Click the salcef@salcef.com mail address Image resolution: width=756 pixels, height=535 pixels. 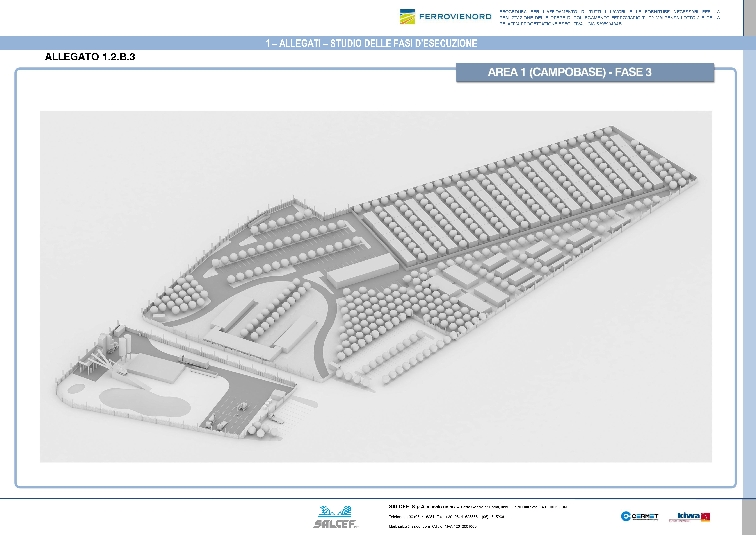[414, 526]
